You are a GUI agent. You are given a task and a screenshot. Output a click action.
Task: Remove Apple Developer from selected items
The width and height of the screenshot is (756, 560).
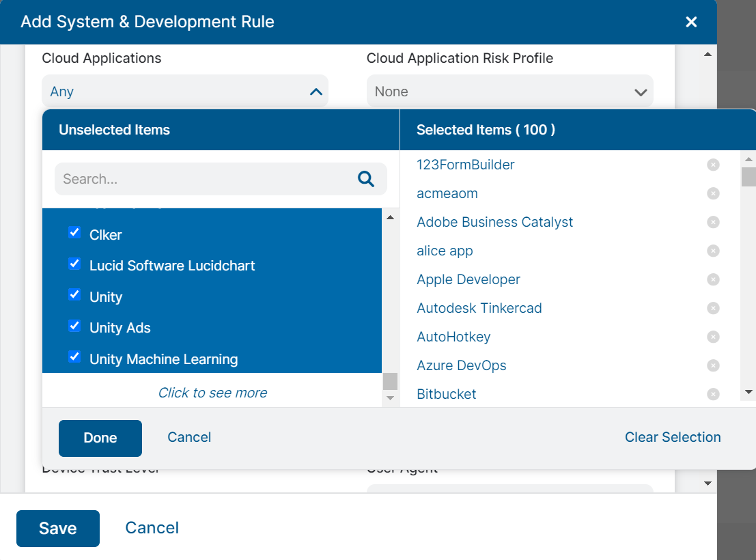713,279
